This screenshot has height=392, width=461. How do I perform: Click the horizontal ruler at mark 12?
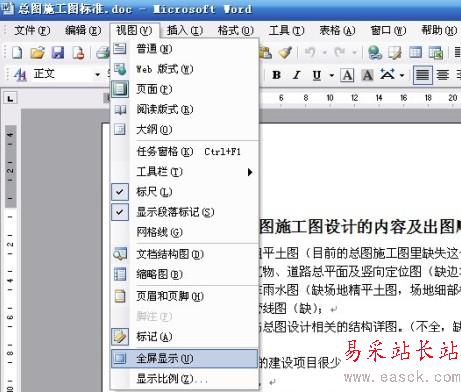tap(354, 98)
